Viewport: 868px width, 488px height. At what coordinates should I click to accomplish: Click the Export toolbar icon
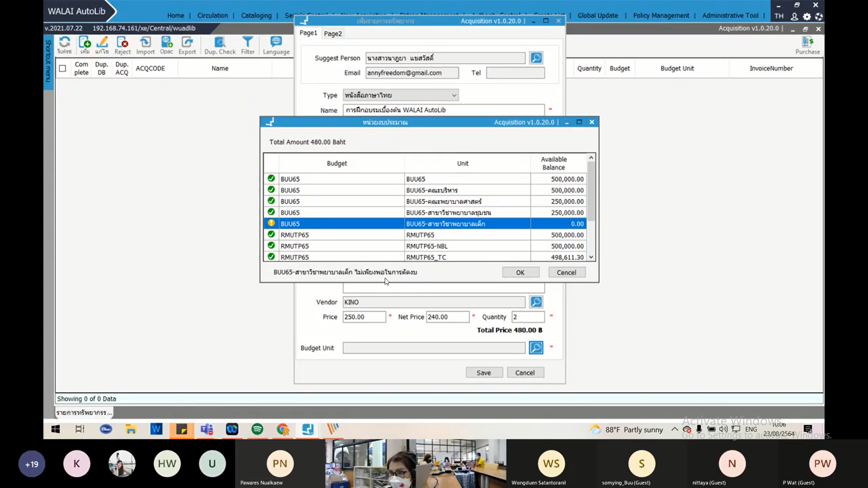[187, 44]
